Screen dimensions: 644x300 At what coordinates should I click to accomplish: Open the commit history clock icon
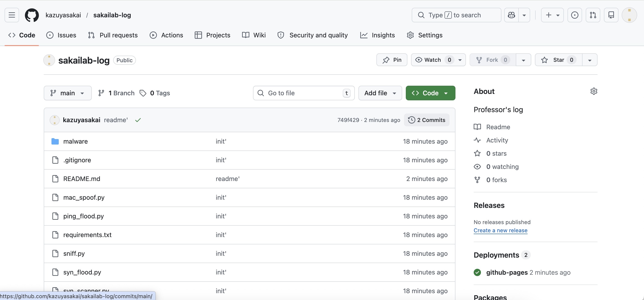point(411,120)
